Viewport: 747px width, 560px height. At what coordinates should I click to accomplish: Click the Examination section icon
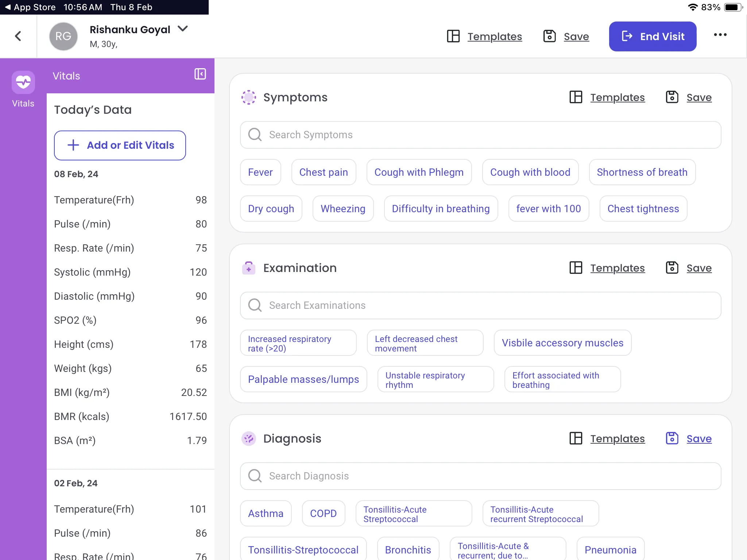tap(249, 268)
